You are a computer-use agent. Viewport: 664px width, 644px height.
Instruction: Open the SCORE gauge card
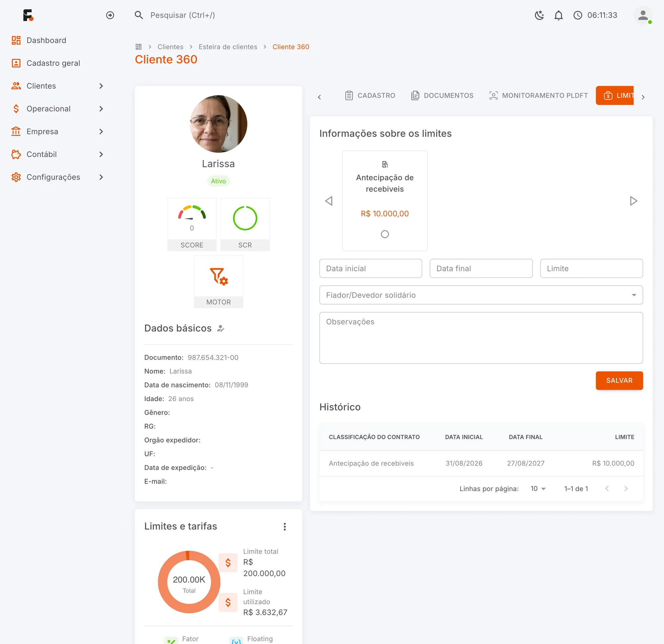tap(192, 225)
